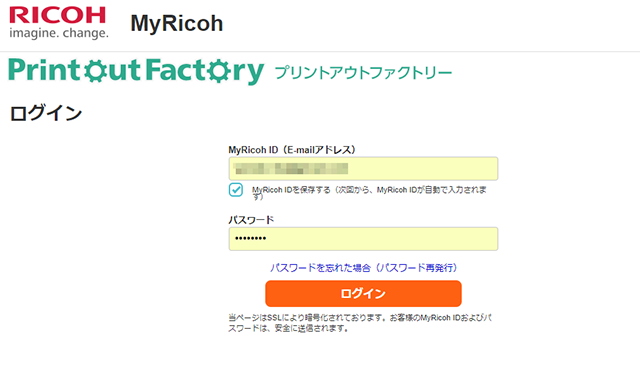Viewport: 640px width, 366px height.
Task: Open the forgot password reissue link
Action: [363, 268]
